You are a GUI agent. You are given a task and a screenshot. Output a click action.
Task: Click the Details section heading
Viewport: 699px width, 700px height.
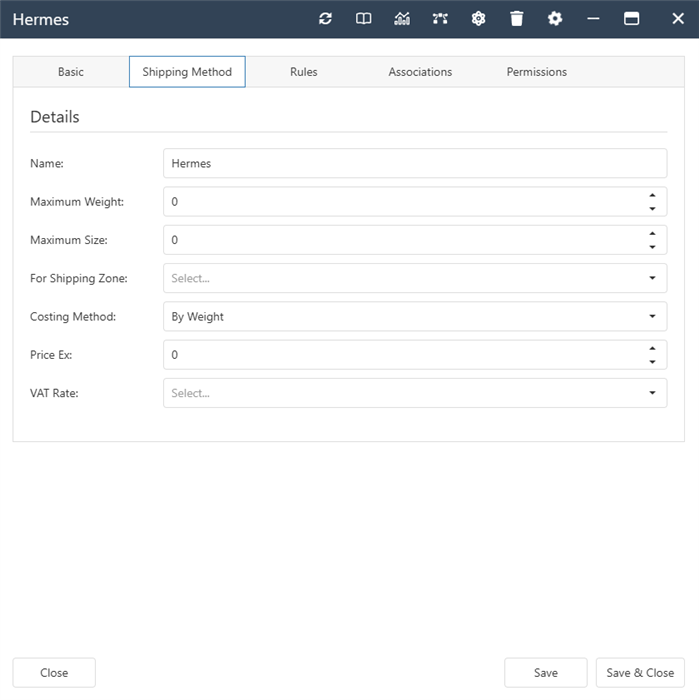[55, 117]
